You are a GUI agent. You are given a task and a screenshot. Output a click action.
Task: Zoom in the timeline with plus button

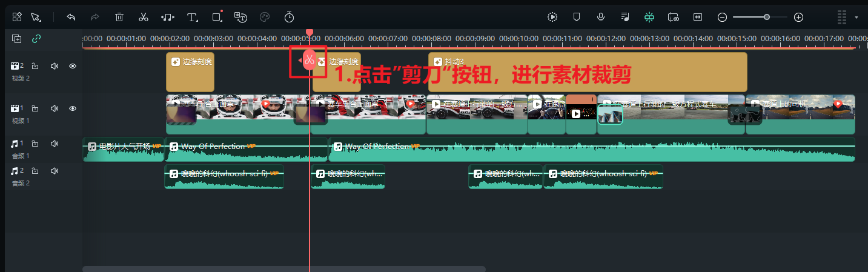pos(798,17)
